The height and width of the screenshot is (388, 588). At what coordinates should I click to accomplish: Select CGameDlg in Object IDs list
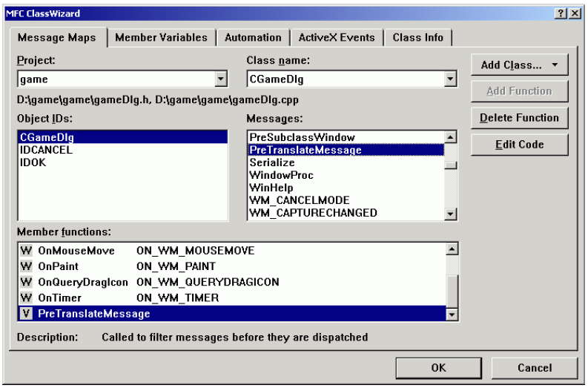coord(122,137)
